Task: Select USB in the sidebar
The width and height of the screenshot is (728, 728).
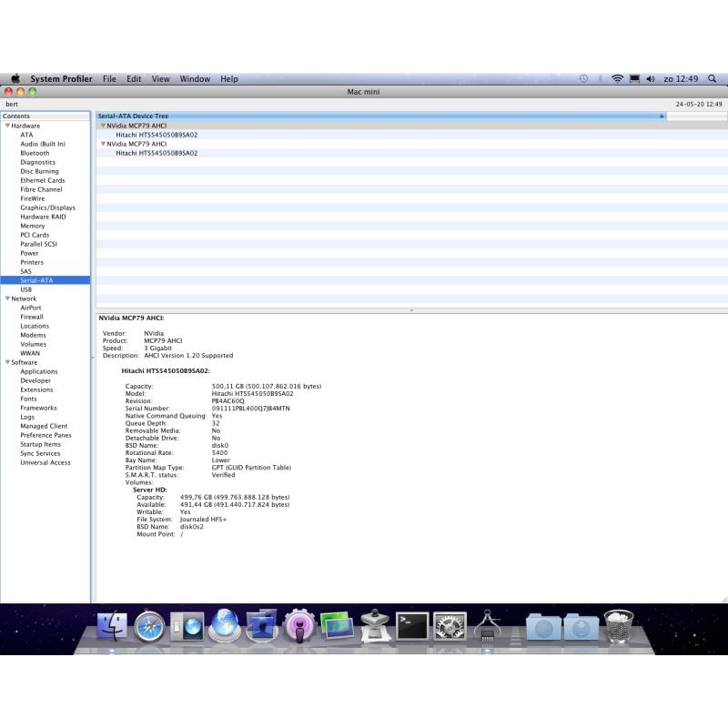Action: point(26,289)
